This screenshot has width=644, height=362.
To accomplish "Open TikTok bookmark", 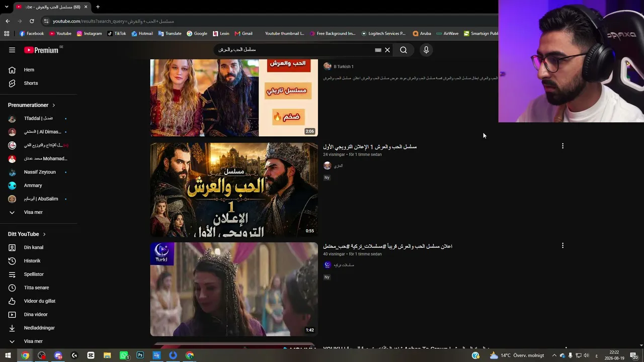I will pos(117,34).
